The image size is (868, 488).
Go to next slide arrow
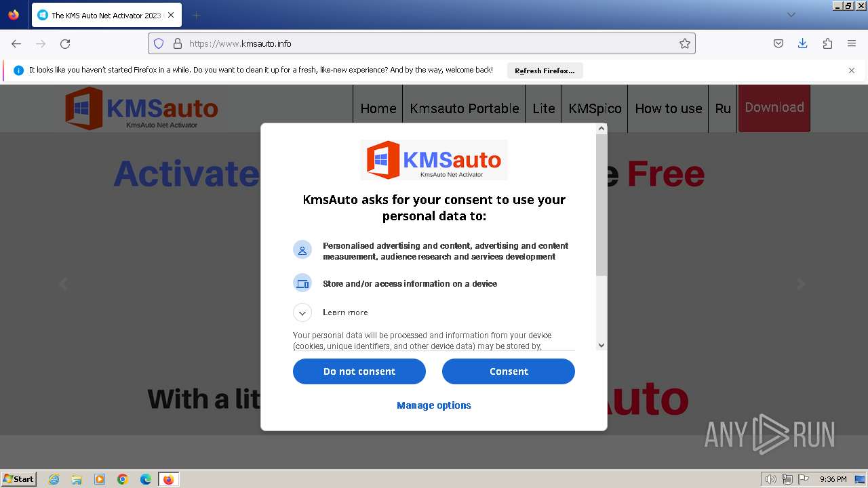coord(801,284)
